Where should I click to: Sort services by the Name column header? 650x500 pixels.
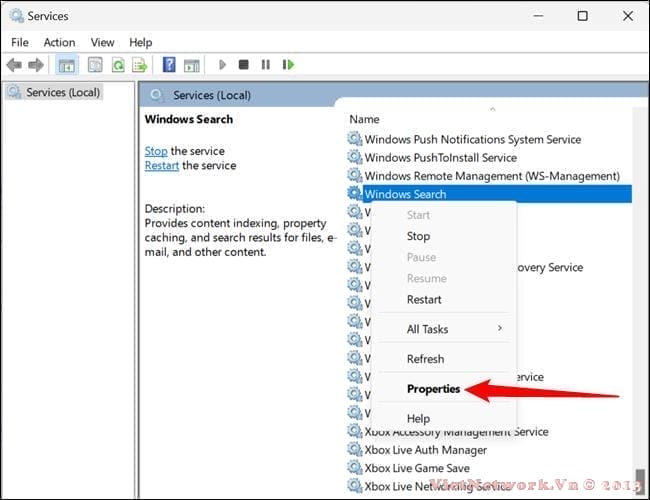[365, 119]
